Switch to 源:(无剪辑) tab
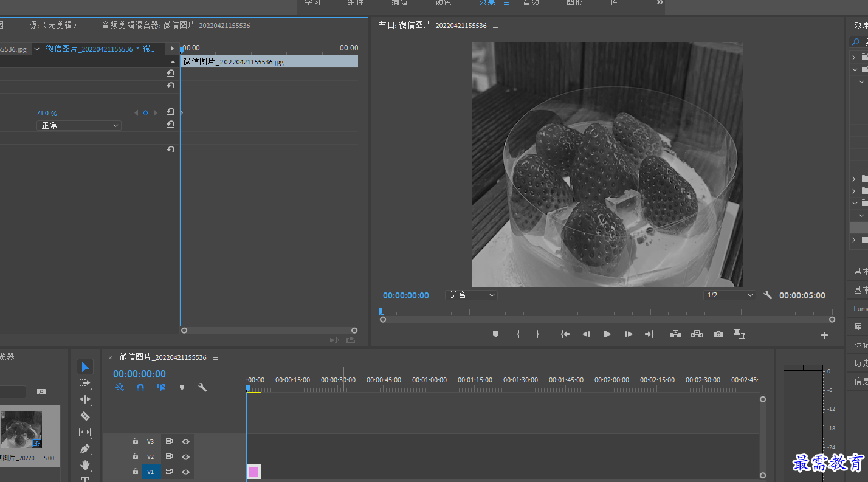 [53, 26]
